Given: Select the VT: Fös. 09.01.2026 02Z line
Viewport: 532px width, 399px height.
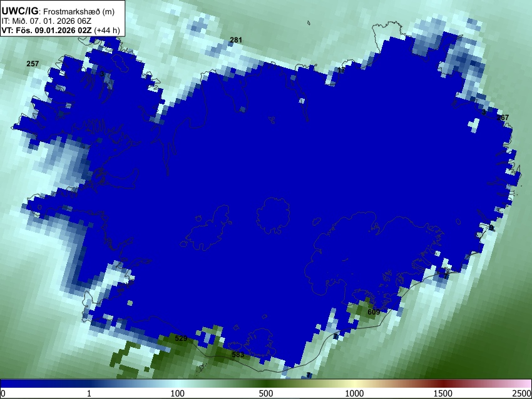Looking at the screenshot, I should [x=61, y=30].
